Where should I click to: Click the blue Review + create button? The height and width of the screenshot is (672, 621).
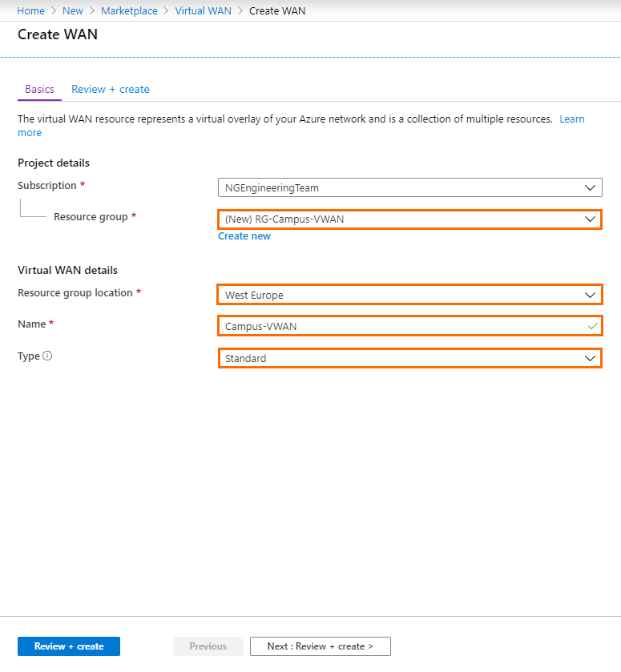(x=69, y=646)
